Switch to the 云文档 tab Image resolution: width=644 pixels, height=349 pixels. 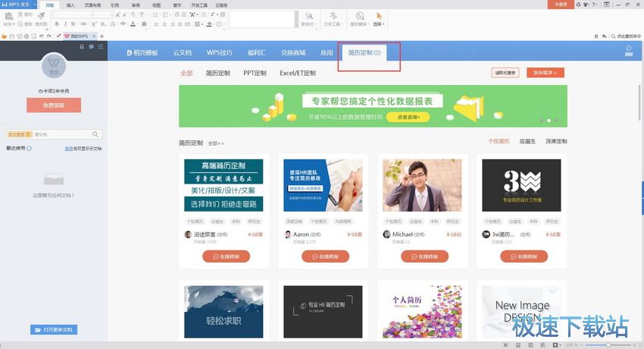183,52
